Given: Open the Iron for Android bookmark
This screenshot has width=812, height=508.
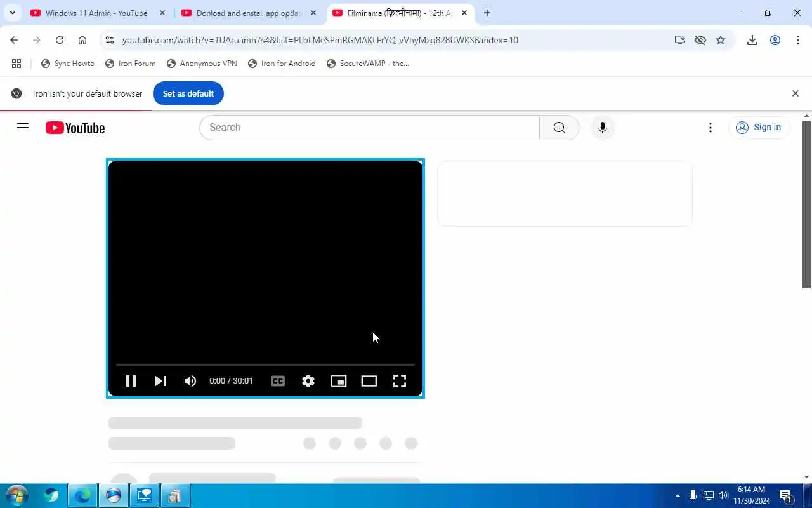Looking at the screenshot, I should [x=282, y=63].
